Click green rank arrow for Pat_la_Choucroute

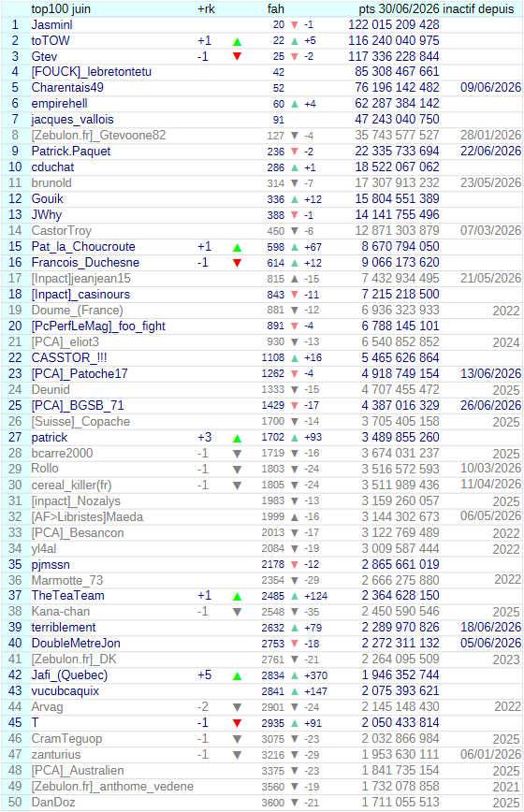tap(237, 247)
